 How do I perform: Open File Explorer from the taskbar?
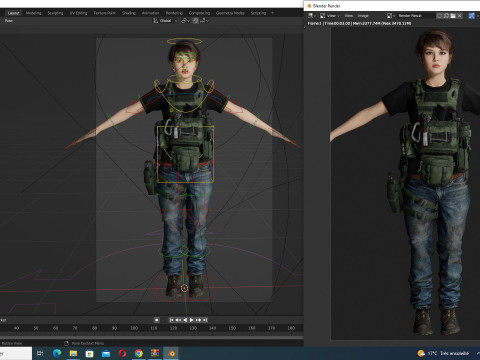[73, 353]
